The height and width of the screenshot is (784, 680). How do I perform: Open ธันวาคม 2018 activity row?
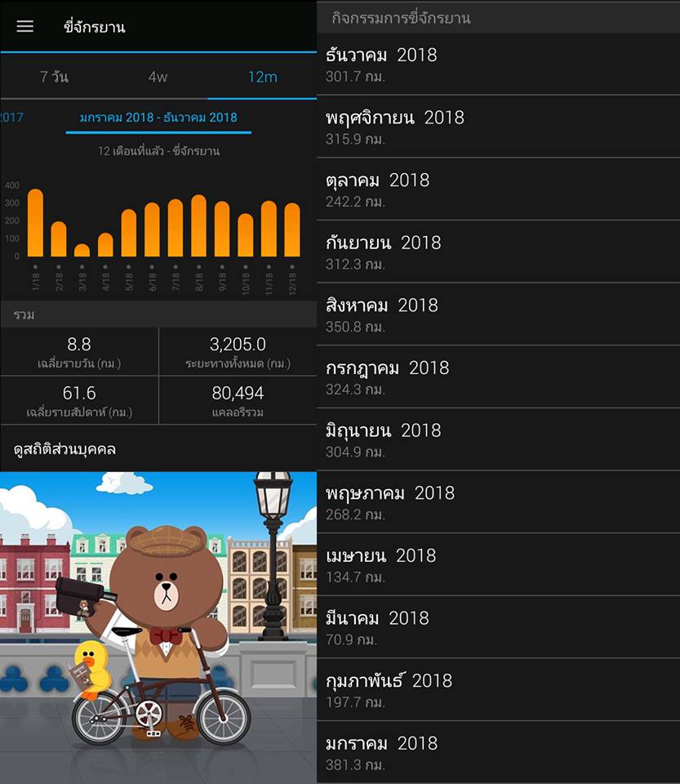coord(498,65)
